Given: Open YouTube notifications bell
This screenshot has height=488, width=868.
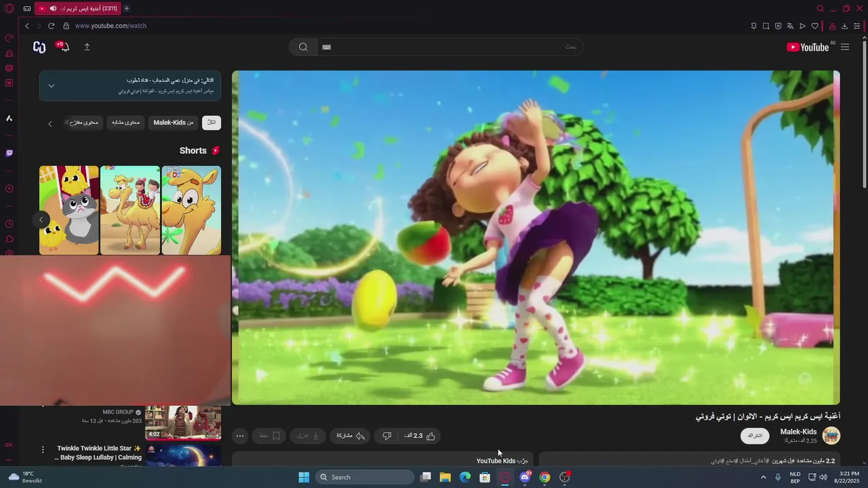Looking at the screenshot, I should (64, 47).
